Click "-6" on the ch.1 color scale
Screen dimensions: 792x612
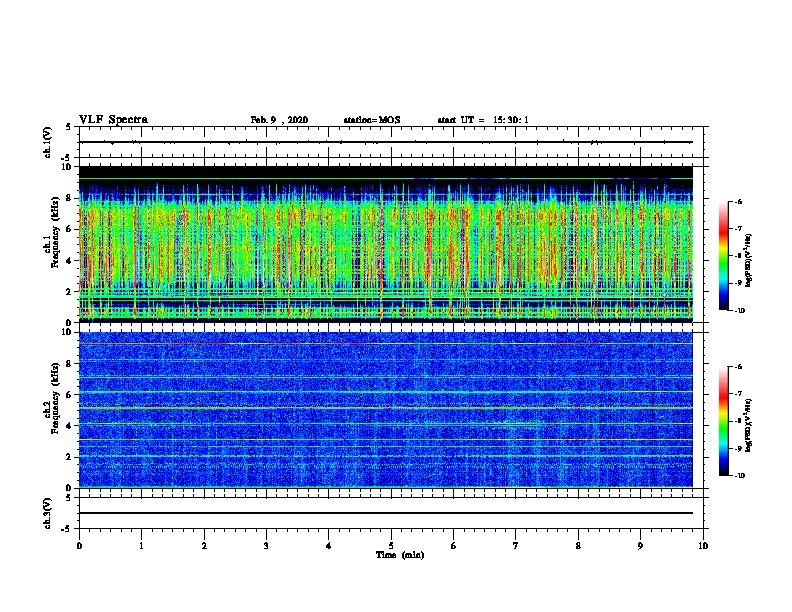coord(738,202)
